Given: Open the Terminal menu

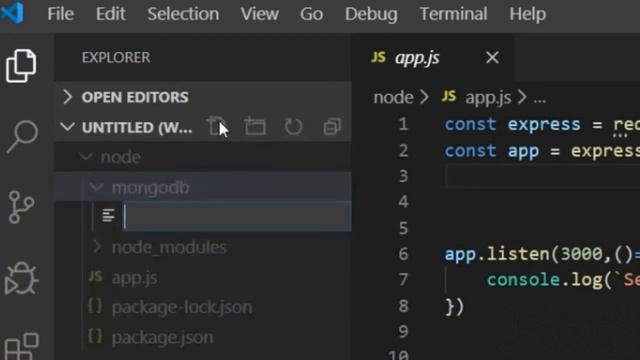Looking at the screenshot, I should (453, 14).
